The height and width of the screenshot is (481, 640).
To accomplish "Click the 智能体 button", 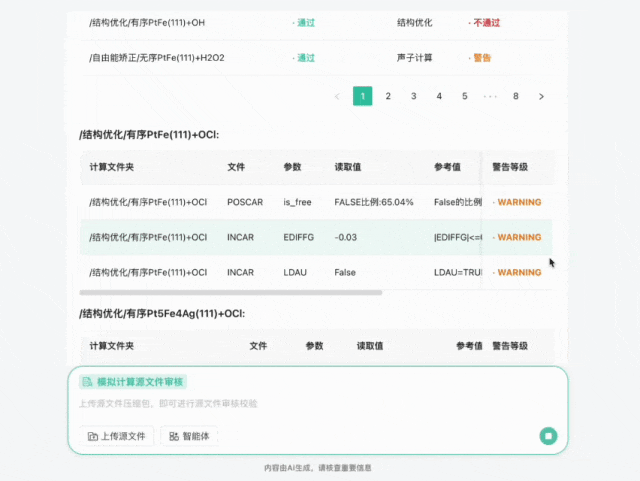I will [x=189, y=437].
